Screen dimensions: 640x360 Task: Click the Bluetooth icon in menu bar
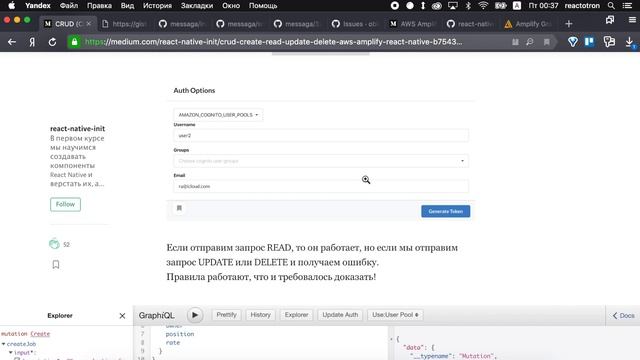(468, 6)
